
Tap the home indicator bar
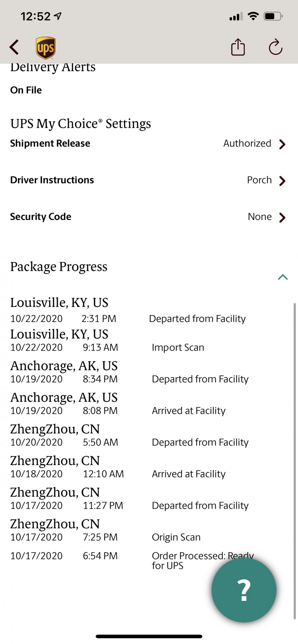click(x=149, y=636)
